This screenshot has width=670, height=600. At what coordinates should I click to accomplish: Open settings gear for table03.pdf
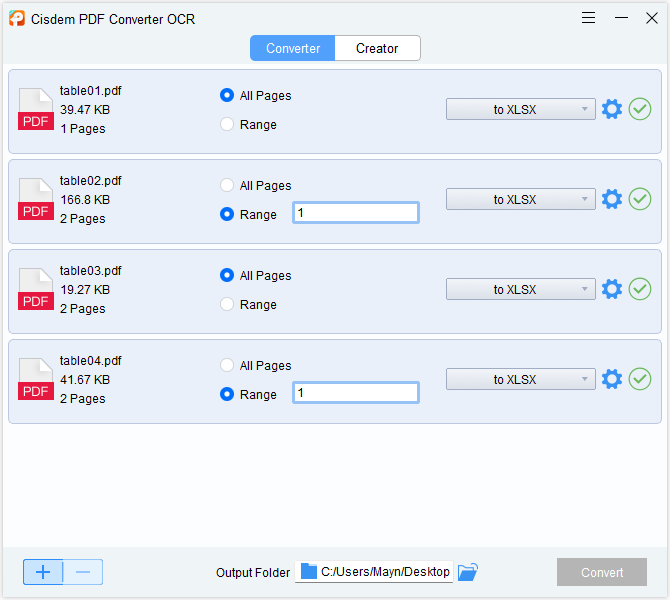pyautogui.click(x=612, y=289)
